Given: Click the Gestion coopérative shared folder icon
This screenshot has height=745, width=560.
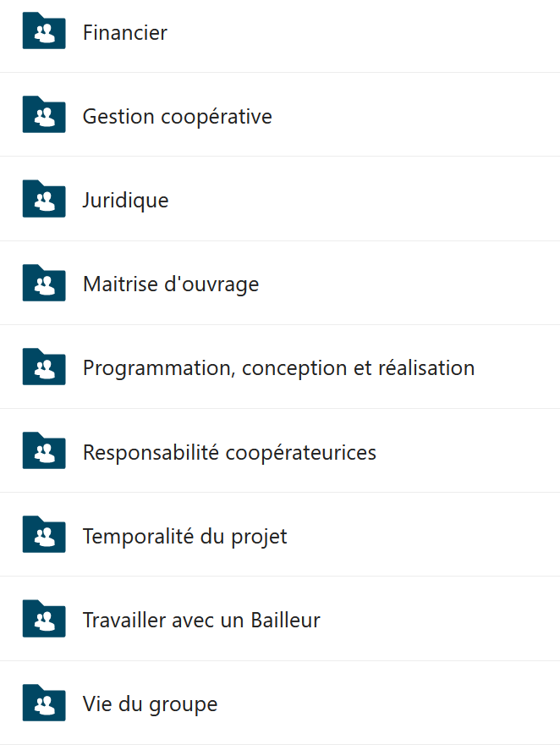Looking at the screenshot, I should pyautogui.click(x=44, y=114).
